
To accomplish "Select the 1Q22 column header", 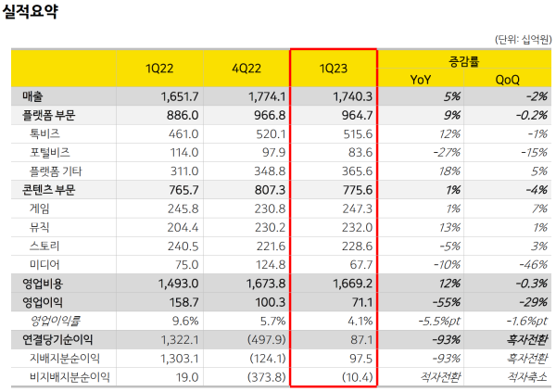I will click(159, 68).
